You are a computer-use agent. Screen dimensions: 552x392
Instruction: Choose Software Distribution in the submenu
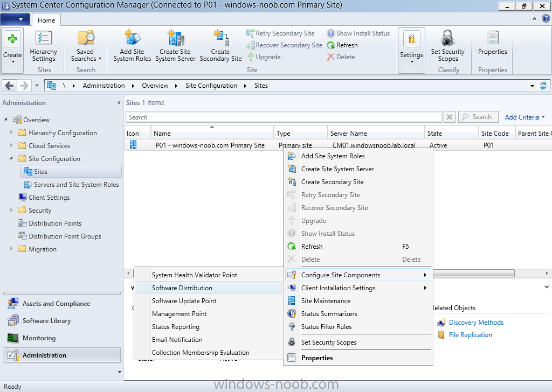(209, 288)
